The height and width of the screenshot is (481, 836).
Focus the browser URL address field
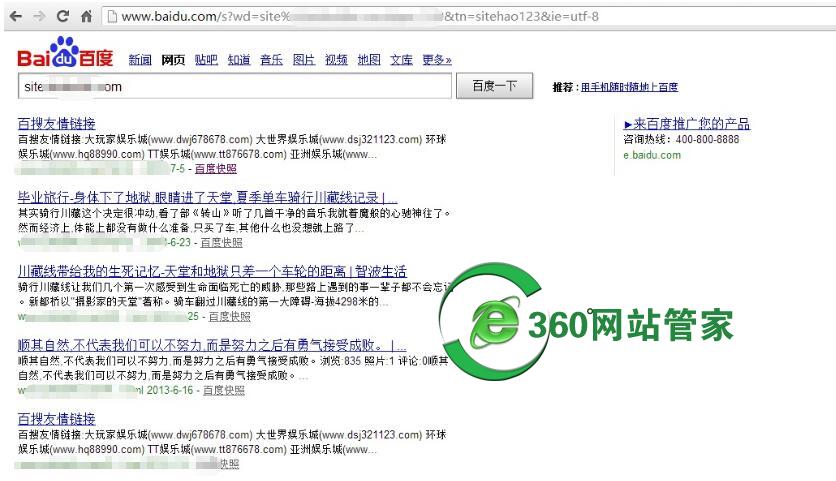(x=469, y=17)
